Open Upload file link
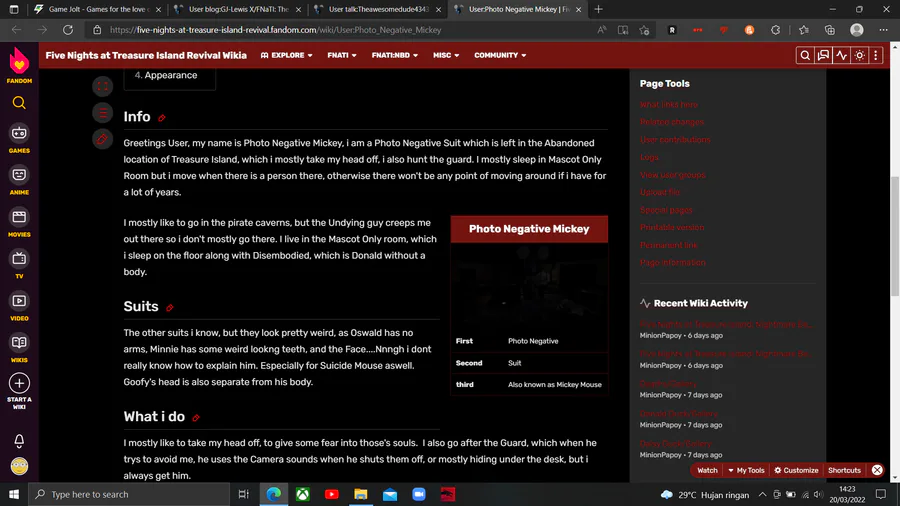Viewport: 900px width, 506px height. tap(660, 192)
